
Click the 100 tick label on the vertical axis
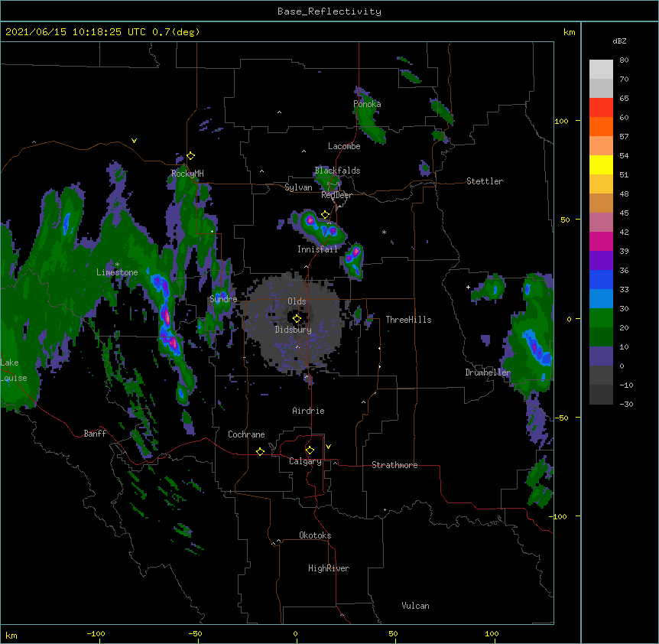pos(561,121)
